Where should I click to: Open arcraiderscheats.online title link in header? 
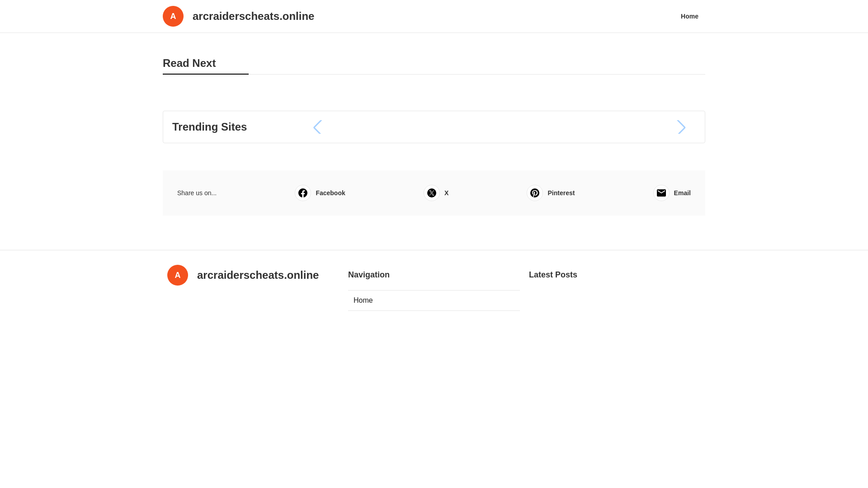coord(253,16)
